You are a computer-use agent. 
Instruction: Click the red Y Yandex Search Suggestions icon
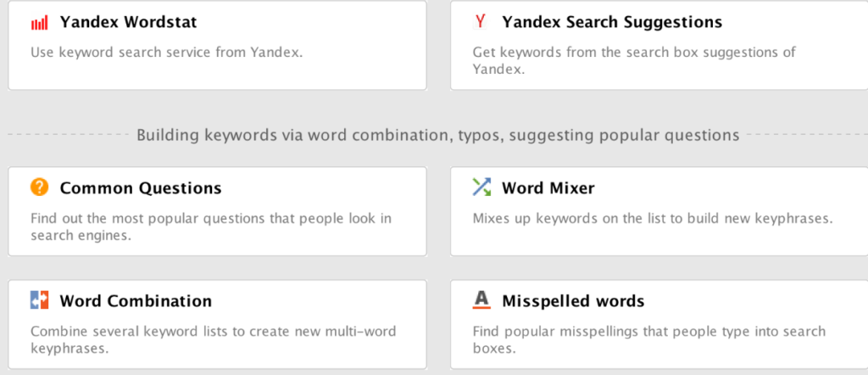click(x=481, y=22)
